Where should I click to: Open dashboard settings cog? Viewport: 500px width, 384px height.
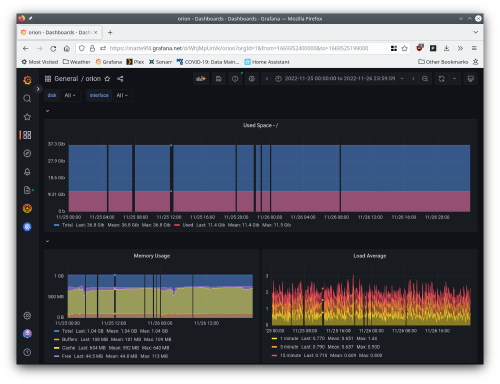[252, 79]
